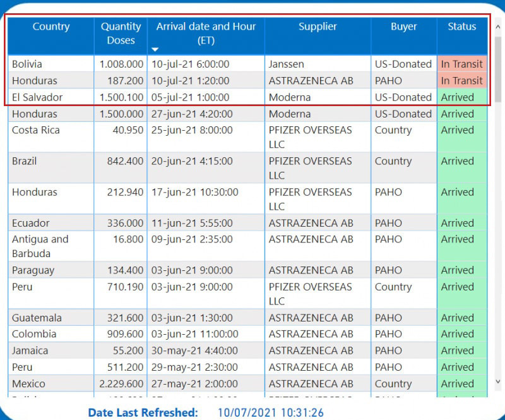Image resolution: width=505 pixels, height=420 pixels.
Task: Sort by the Quantity Doses column header
Action: pos(121,33)
